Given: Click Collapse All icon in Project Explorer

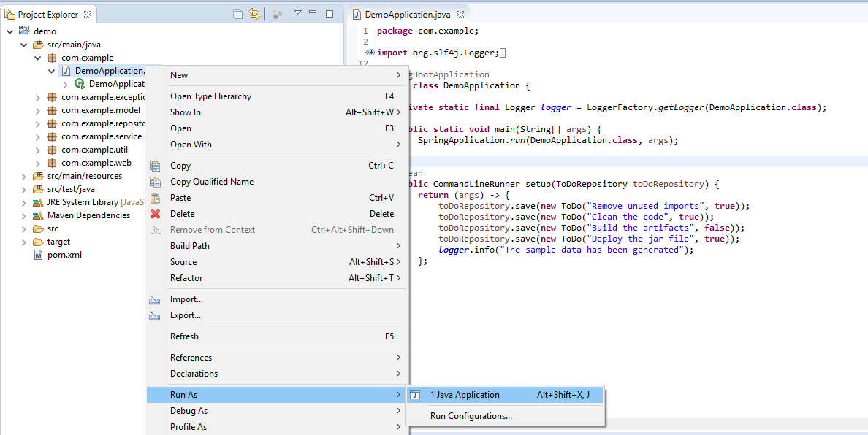Looking at the screenshot, I should click(238, 15).
